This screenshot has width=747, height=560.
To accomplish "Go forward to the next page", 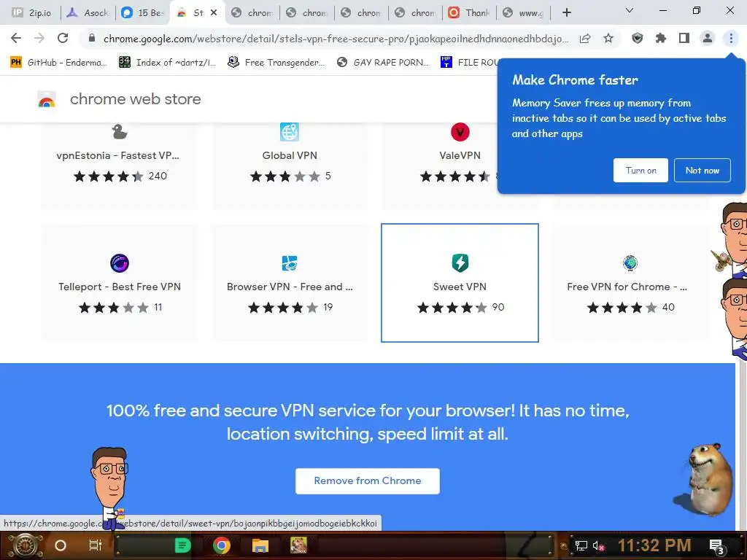I will click(x=39, y=38).
